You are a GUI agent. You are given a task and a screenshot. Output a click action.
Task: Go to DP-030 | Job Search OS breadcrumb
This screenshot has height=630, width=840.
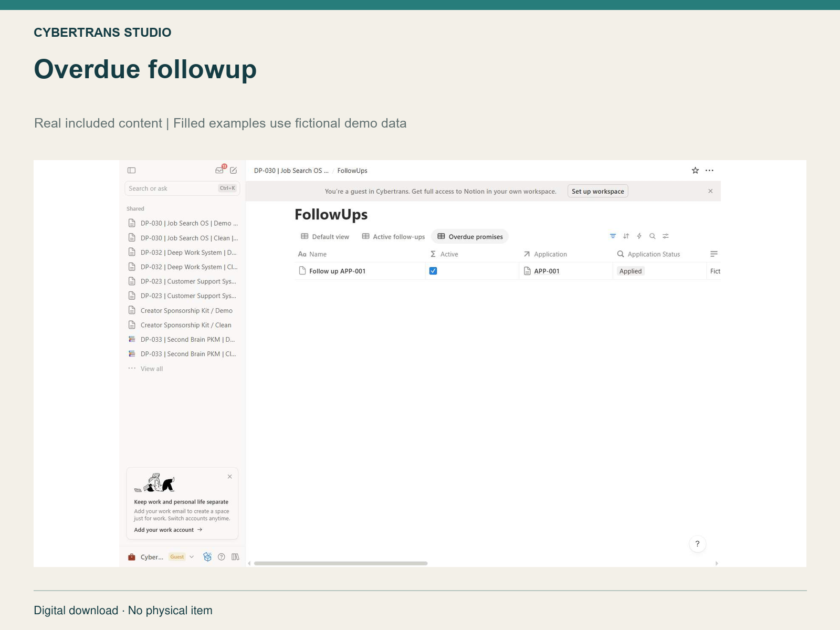pyautogui.click(x=291, y=171)
